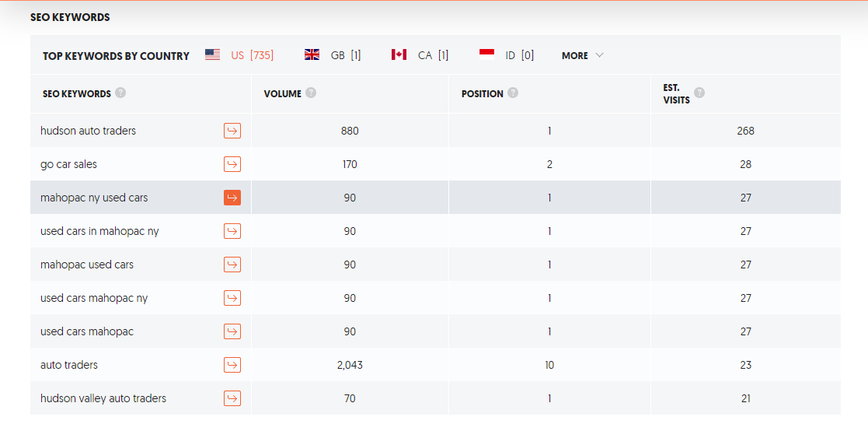This screenshot has height=424, width=868.
Task: Open arrow icon for mahopac used cars
Action: pyautogui.click(x=232, y=265)
